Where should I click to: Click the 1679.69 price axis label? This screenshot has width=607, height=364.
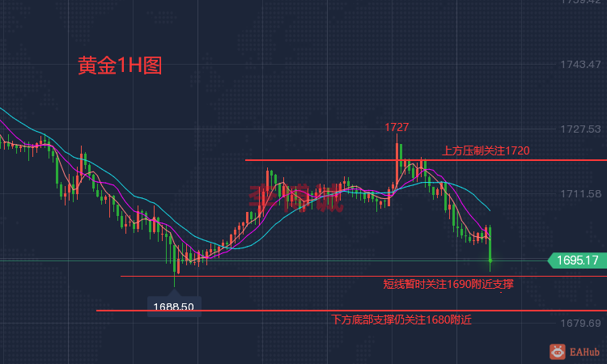(x=580, y=323)
